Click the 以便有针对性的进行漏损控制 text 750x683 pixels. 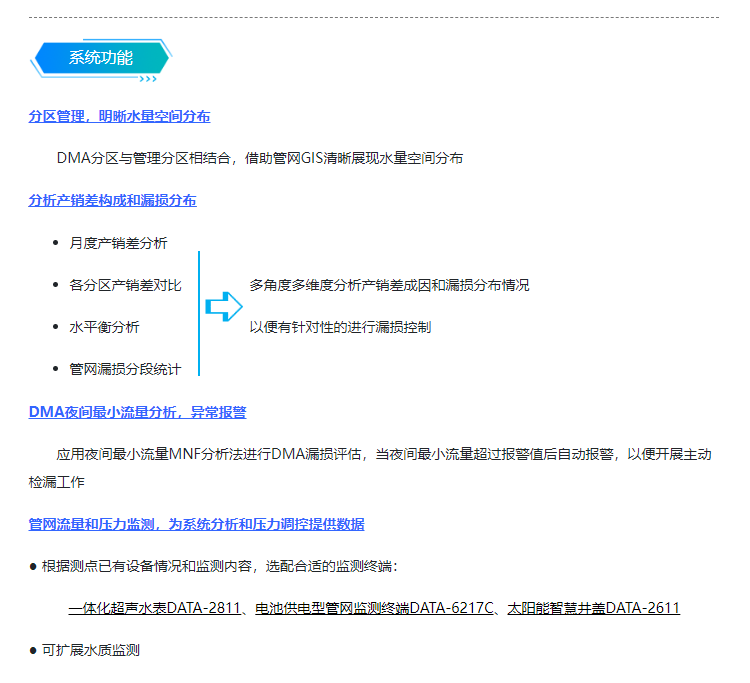[x=340, y=327]
